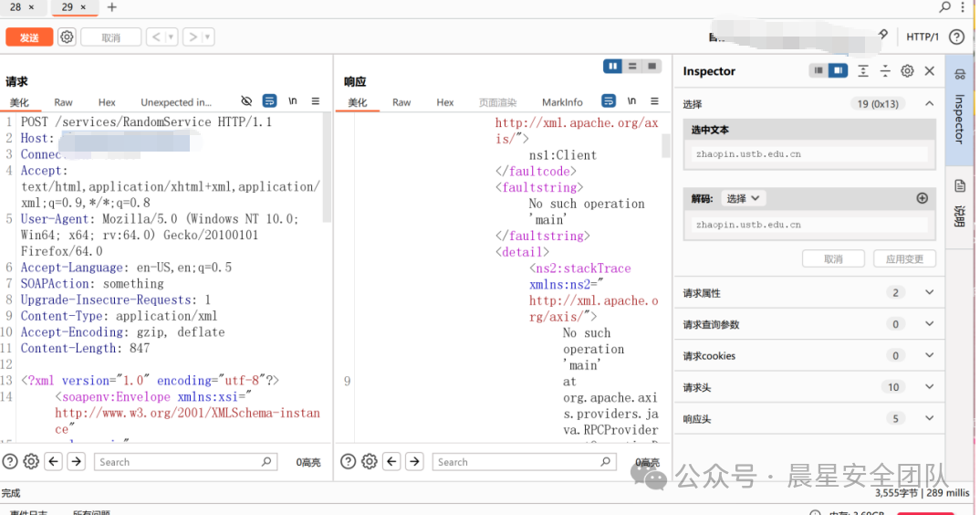Image resolution: width=980 pixels, height=515 pixels.
Task: Click Inspector collapse all sections icon
Action: click(885, 70)
